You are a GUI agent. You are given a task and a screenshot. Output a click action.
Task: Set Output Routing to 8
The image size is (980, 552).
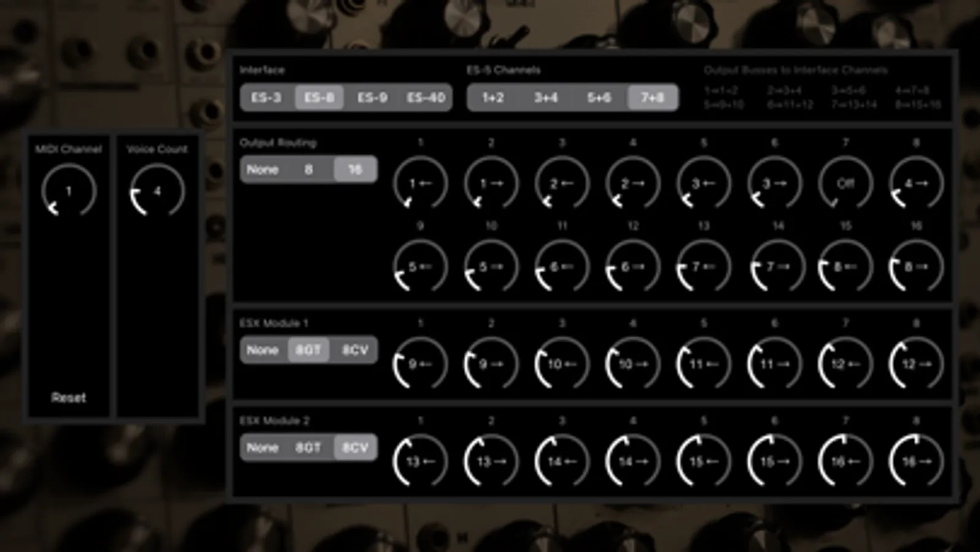[x=309, y=169]
